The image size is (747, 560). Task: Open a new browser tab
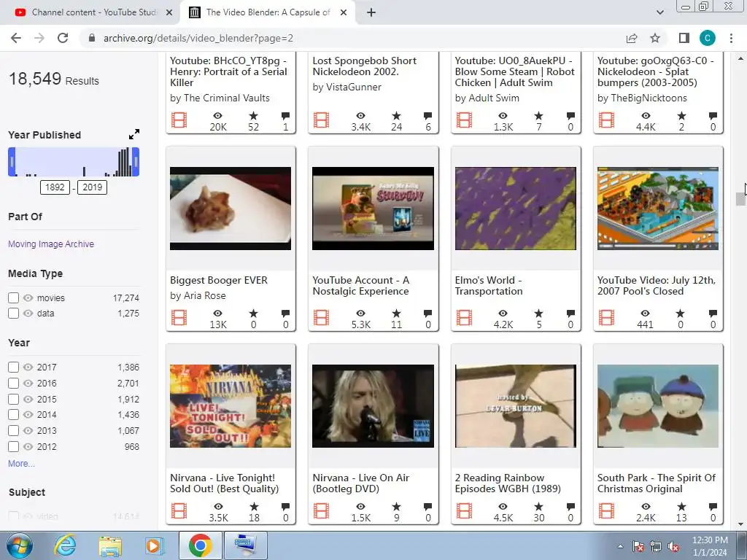371,12
